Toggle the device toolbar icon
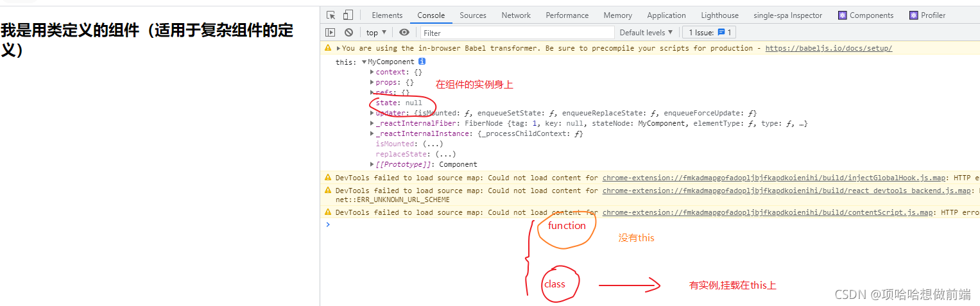The image size is (980, 306). click(x=348, y=15)
